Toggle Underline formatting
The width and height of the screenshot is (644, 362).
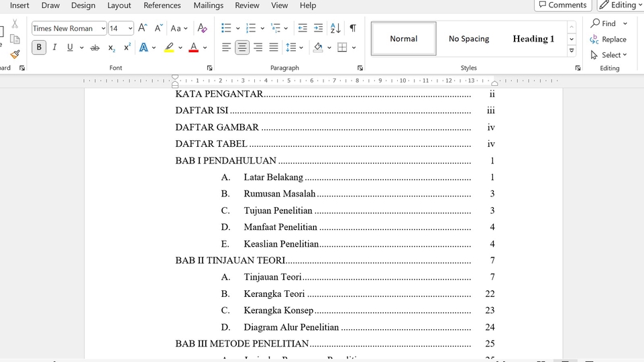70,47
